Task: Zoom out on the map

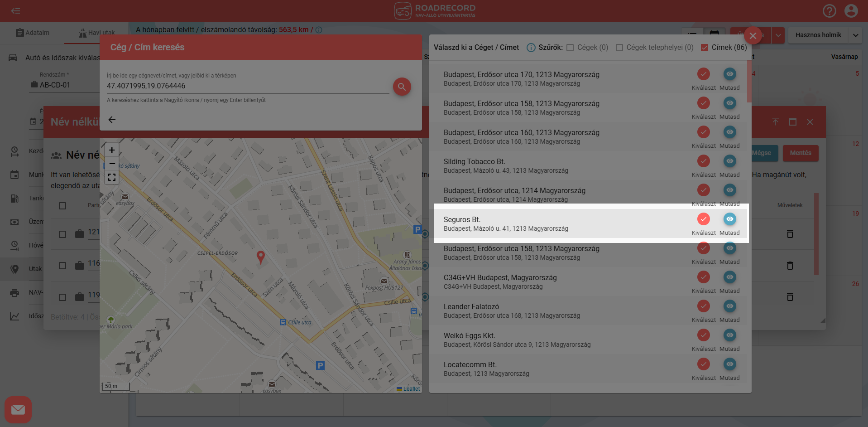Action: [112, 164]
